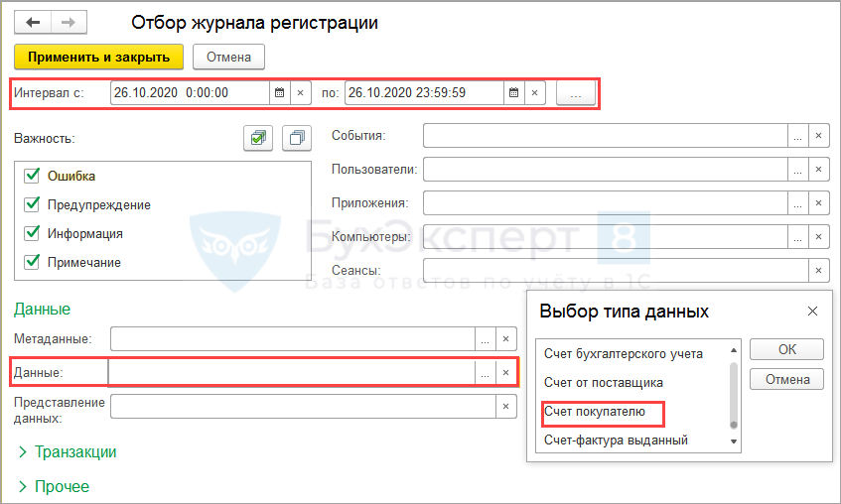841x504 pixels.
Task: Click the back navigation arrow
Action: [34, 21]
